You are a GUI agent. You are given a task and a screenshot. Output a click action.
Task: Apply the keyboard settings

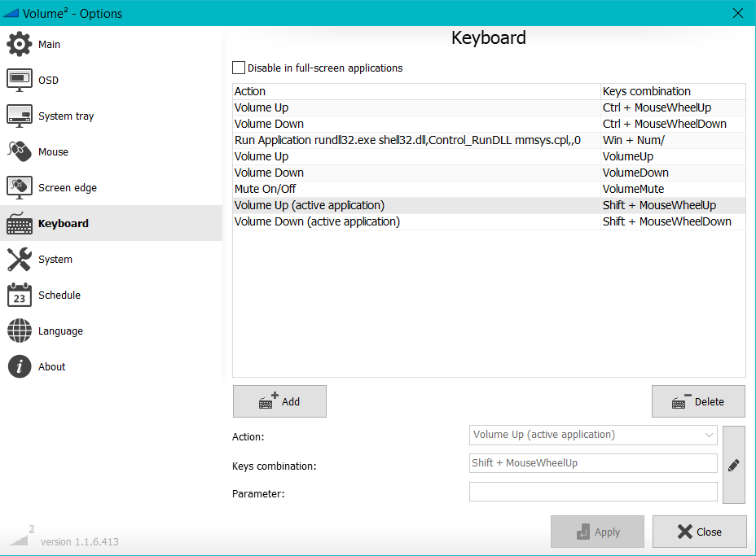(597, 532)
